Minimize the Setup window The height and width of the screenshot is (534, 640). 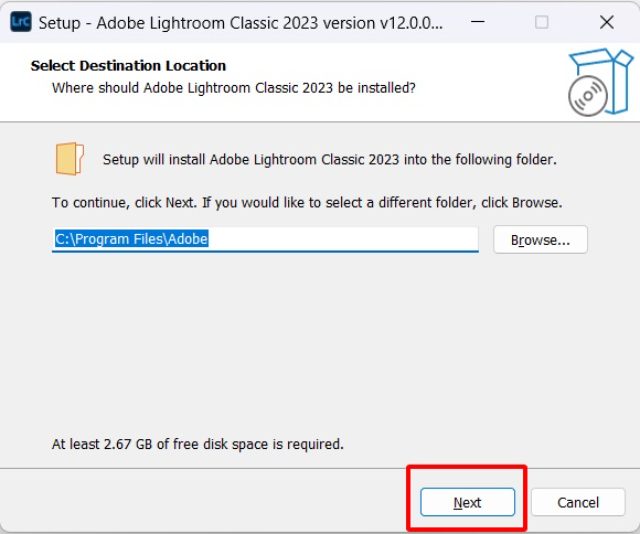pos(477,22)
